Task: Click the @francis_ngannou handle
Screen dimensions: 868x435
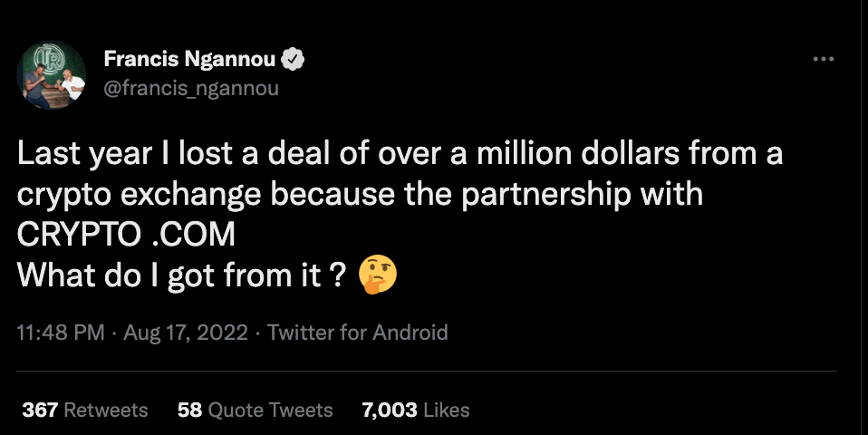Action: tap(191, 88)
